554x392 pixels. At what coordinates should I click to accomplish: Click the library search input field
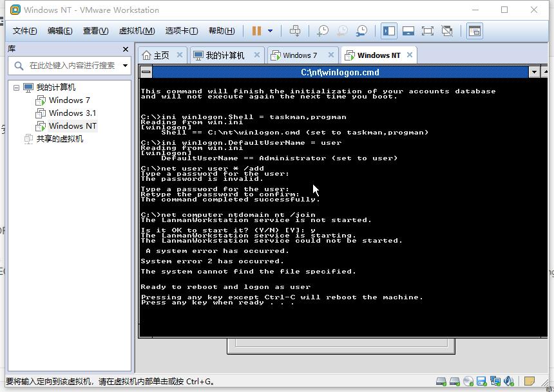72,66
